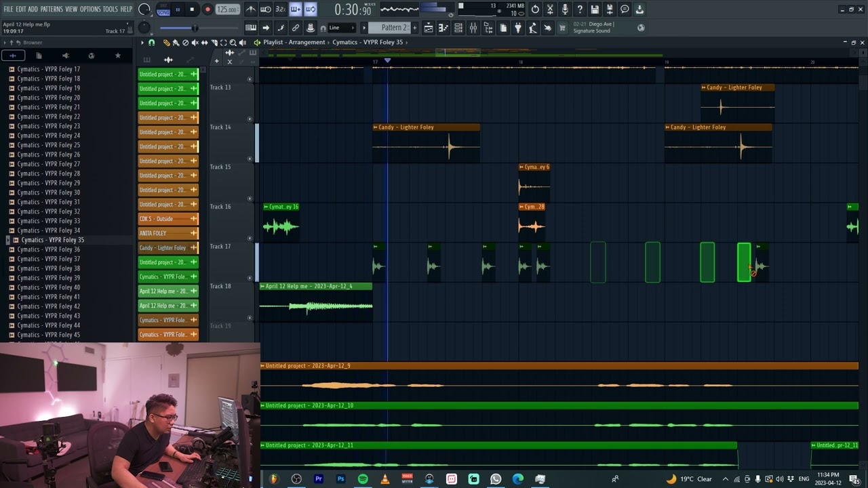Open the EDIT menu

21,9
